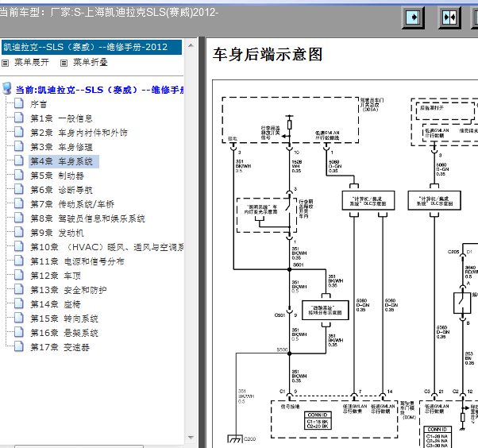Open 第6章 诊断导航
The image size is (478, 448).
[x=61, y=190]
